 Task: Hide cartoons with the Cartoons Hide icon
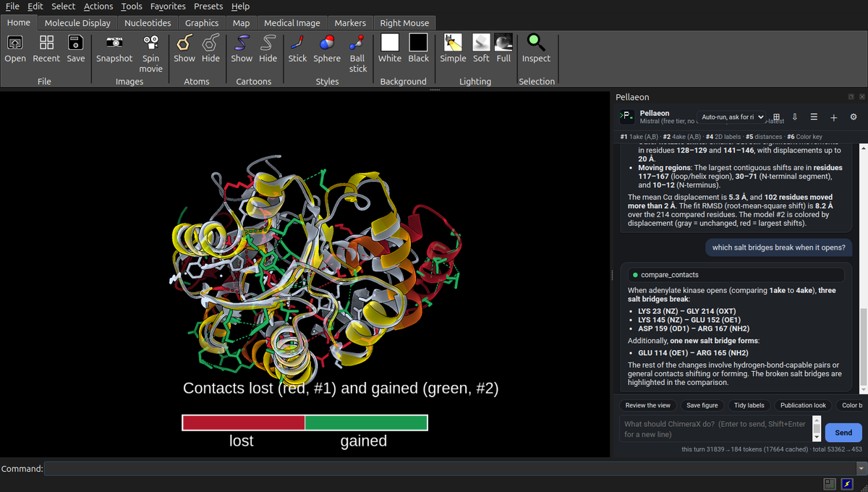[x=268, y=43]
